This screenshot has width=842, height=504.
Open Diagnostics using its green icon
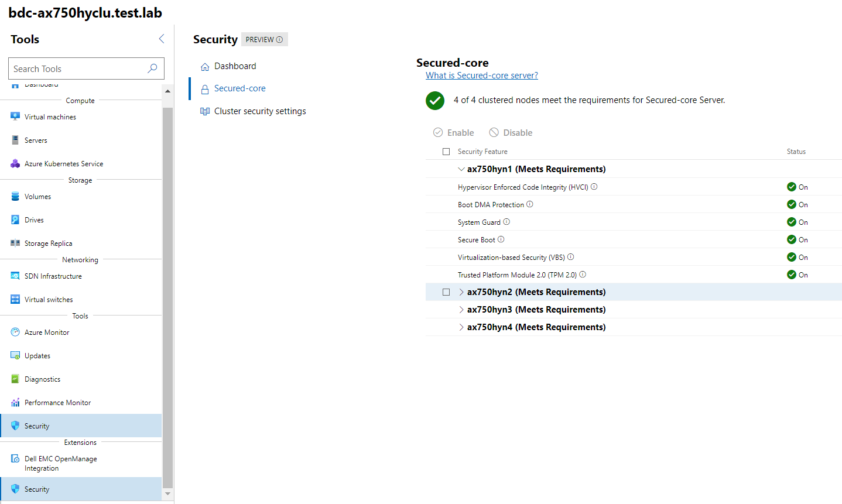(x=15, y=379)
